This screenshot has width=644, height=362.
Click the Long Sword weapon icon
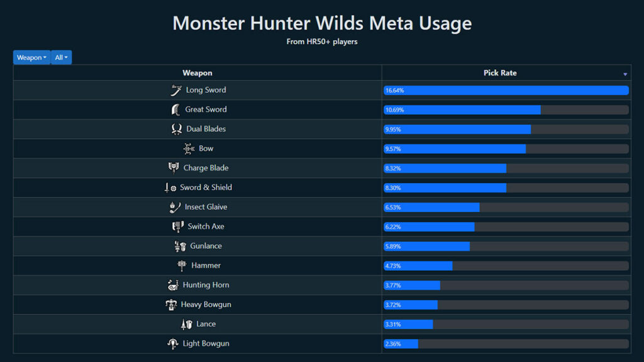[176, 90]
